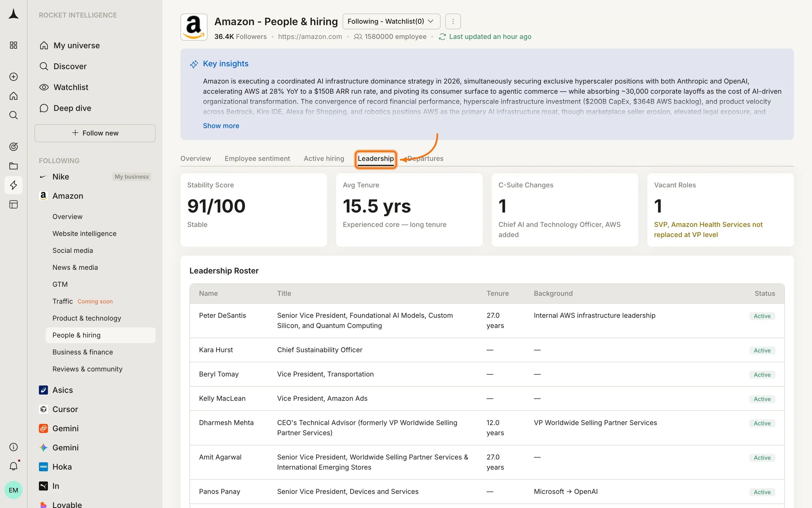
Task: Click the Rocket logo icon in the rail
Action: click(14, 14)
